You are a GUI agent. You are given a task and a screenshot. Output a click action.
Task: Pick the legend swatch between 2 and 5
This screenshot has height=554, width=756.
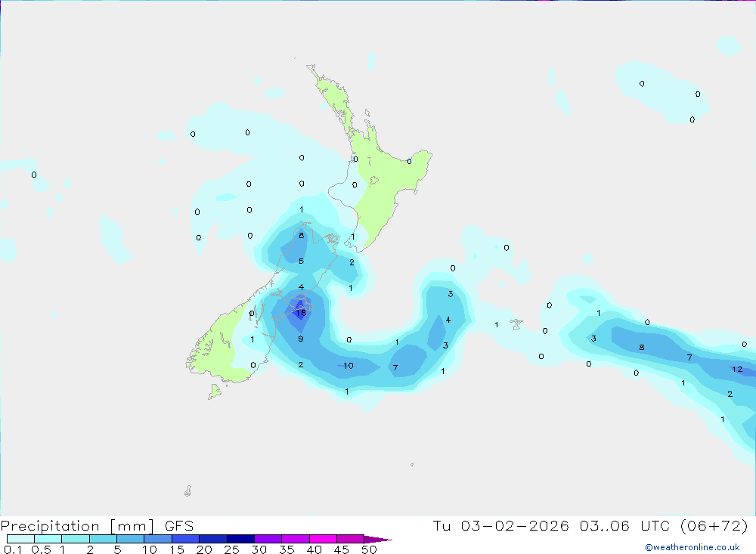(103, 539)
